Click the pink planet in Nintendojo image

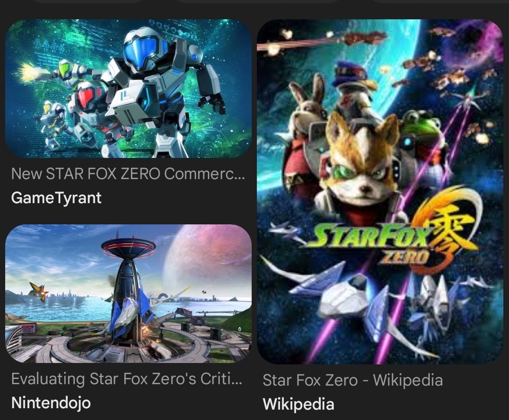[x=208, y=260]
